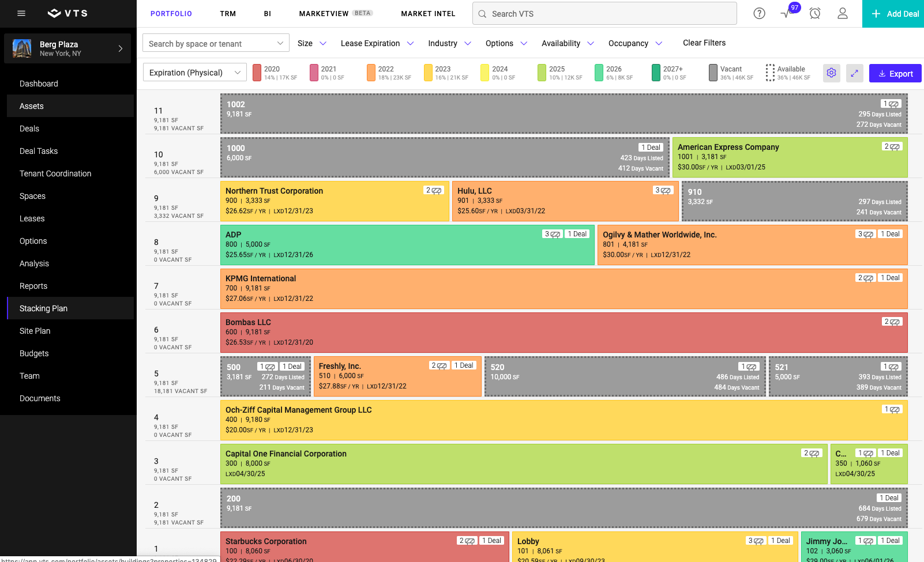Select vacant suite 910 block

tap(794, 201)
